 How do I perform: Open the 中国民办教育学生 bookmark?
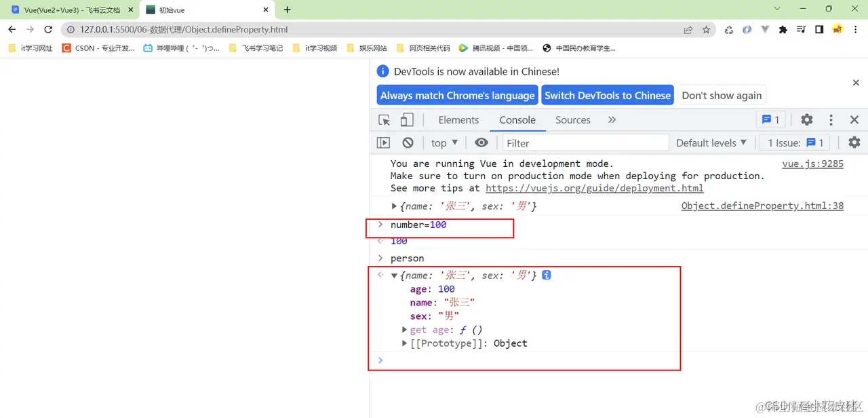pyautogui.click(x=578, y=48)
